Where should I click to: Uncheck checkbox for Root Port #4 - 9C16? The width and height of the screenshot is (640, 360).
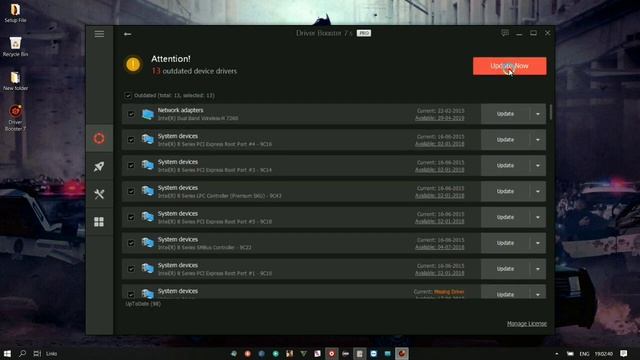pyautogui.click(x=131, y=140)
